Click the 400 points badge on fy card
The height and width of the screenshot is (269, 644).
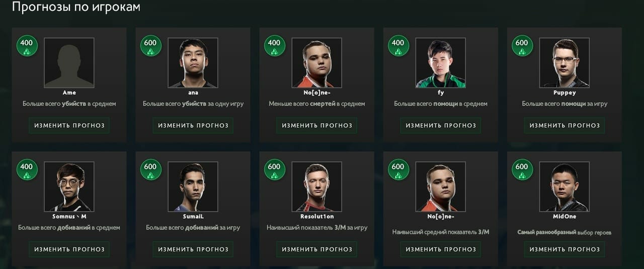point(398,45)
